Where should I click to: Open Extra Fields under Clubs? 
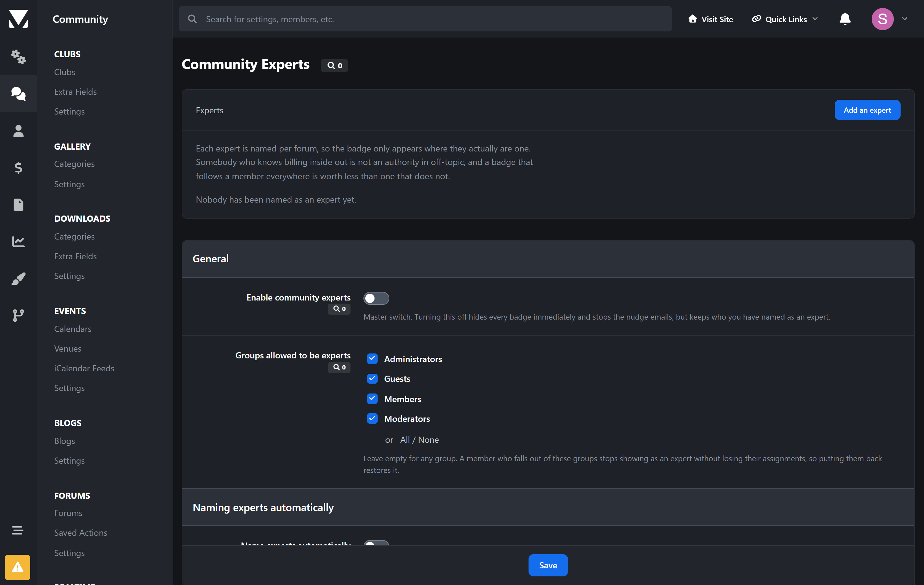pos(75,92)
